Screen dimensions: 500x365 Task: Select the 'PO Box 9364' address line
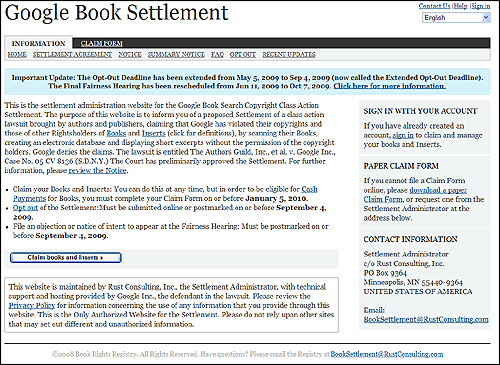click(x=385, y=273)
